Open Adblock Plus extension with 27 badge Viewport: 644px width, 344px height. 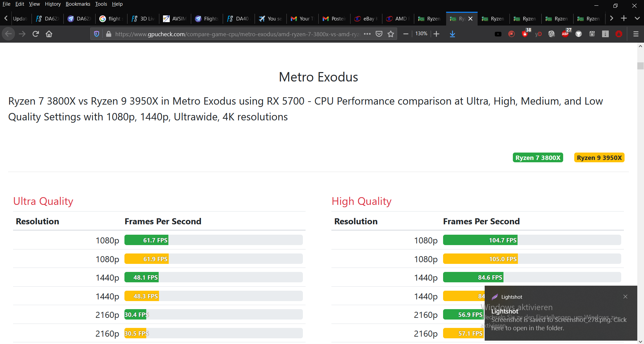pos(566,33)
